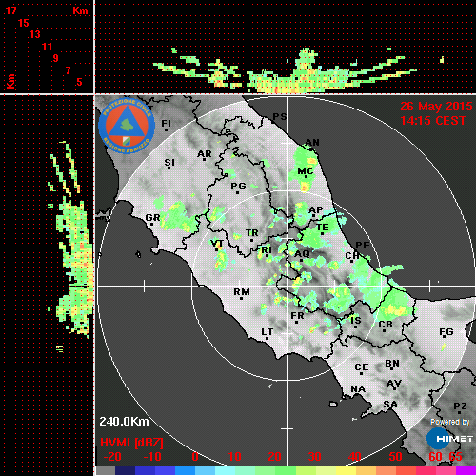Click the radar center crosshair

[287, 286]
